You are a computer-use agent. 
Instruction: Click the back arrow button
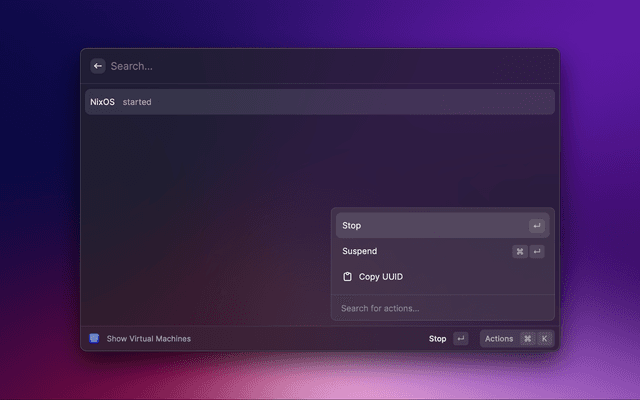98,66
